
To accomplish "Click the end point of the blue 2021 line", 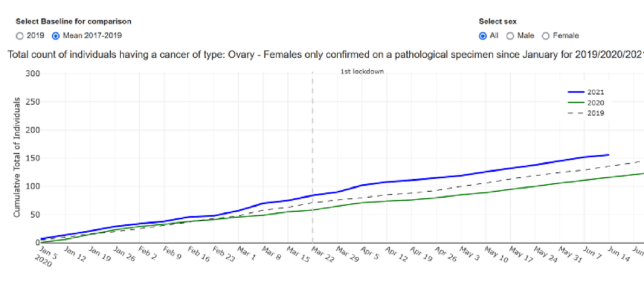I will coord(609,155).
